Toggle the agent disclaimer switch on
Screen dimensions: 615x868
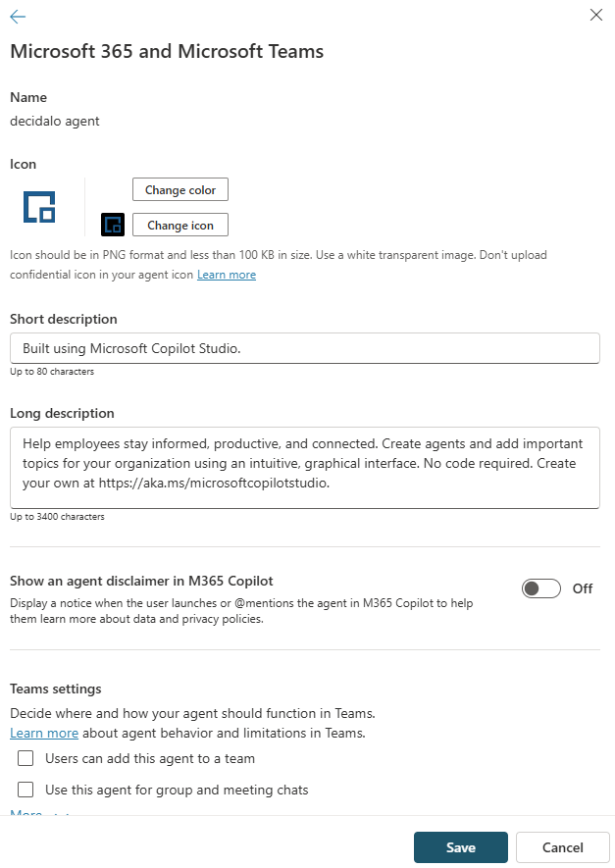540,588
